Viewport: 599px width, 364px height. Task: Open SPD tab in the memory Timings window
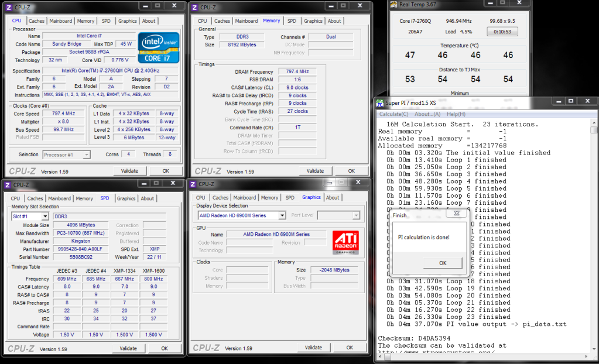point(292,21)
